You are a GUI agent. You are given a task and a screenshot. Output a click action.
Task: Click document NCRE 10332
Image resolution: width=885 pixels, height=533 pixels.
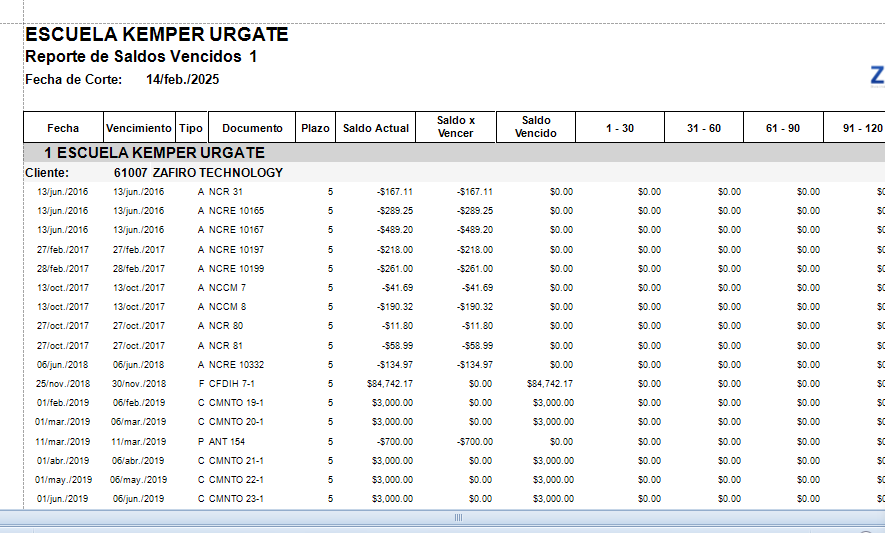click(236, 365)
